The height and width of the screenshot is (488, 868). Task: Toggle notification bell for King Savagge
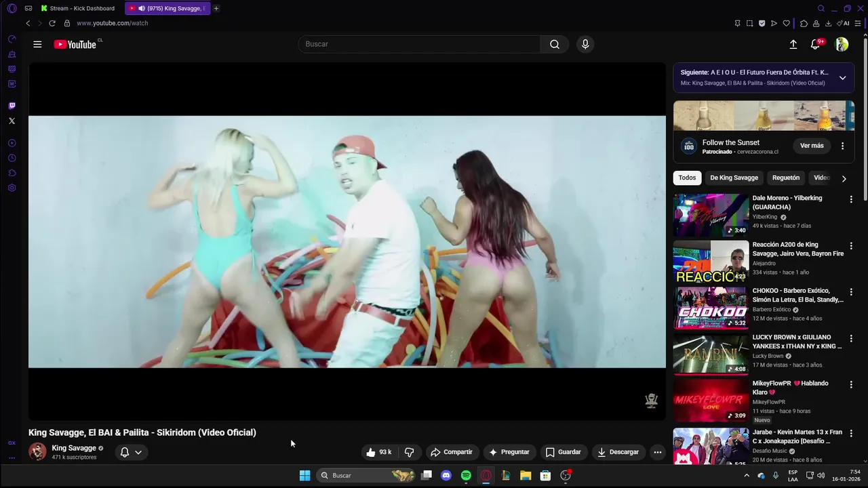(124, 452)
